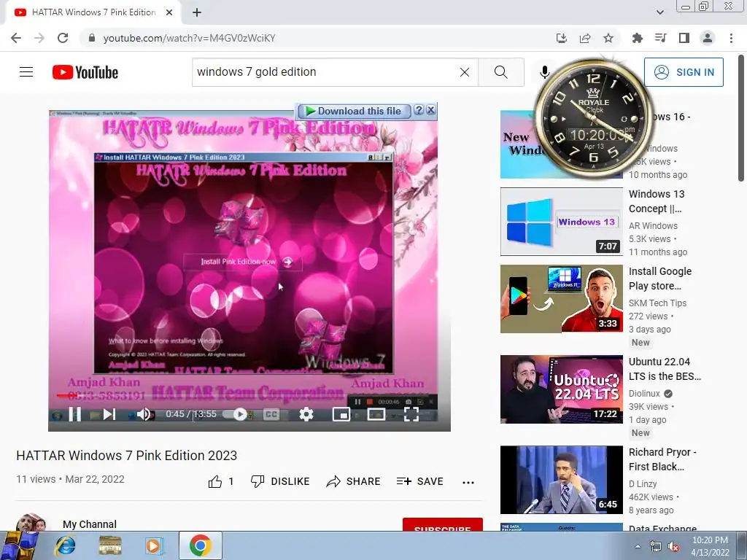Open the Diolinux channel name
Image resolution: width=747 pixels, height=560 pixels.
(644, 393)
